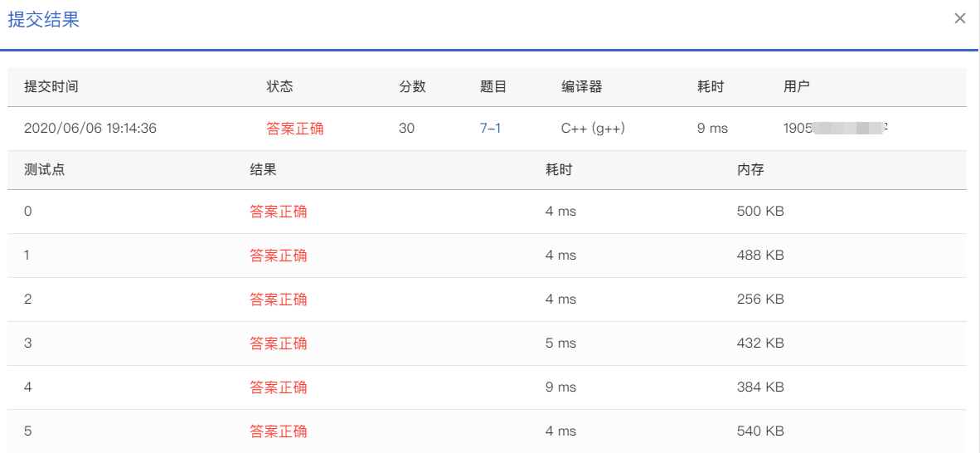Click the 答案正确 result for test point 4

tap(278, 387)
